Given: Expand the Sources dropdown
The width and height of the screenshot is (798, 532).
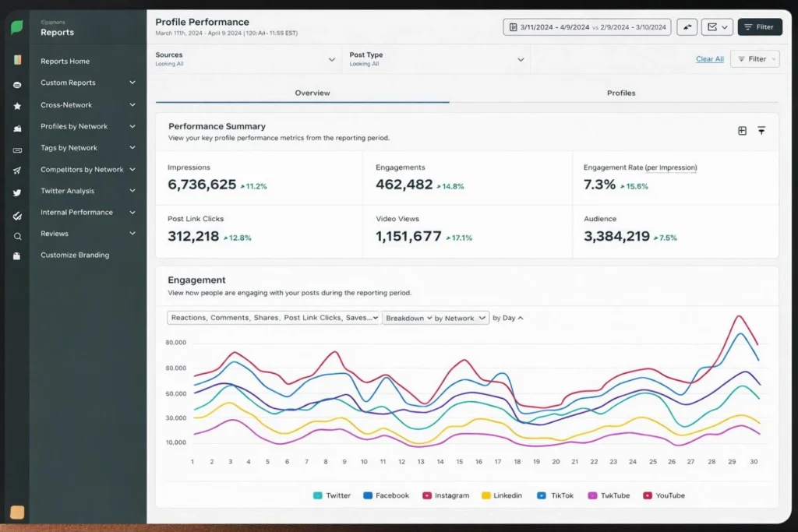Looking at the screenshot, I should tap(247, 59).
